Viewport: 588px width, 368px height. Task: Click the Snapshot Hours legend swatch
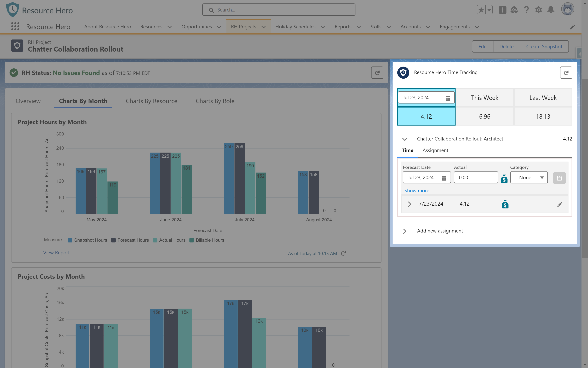pos(70,240)
